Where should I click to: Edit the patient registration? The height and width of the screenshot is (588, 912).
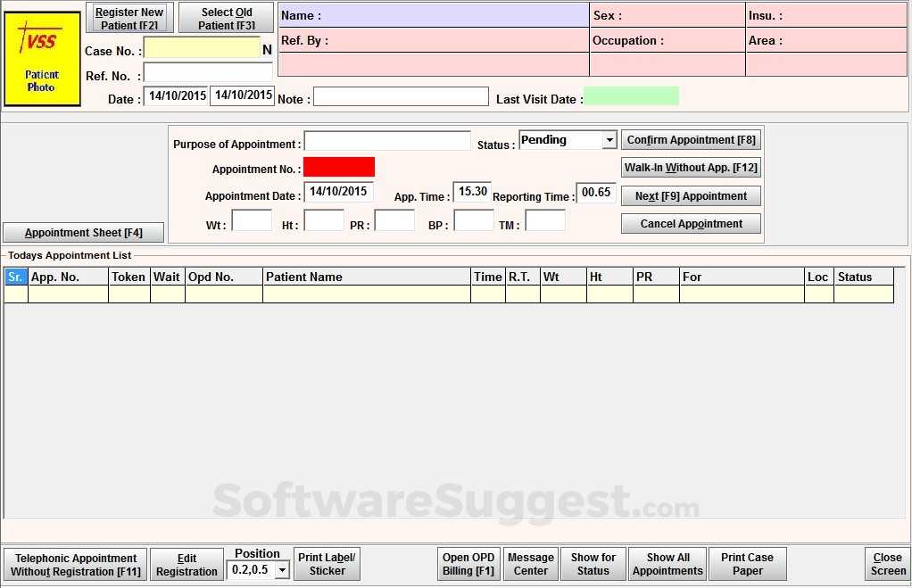(x=187, y=563)
